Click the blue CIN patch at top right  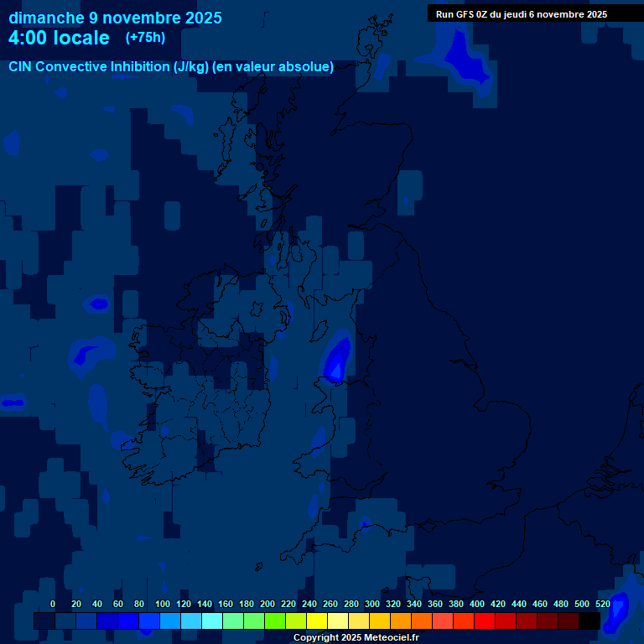point(462,59)
